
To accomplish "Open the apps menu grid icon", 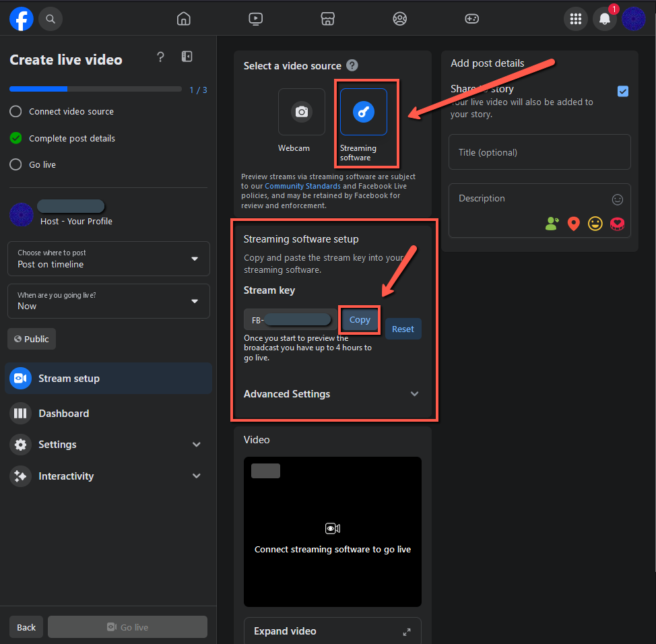I will 576,19.
